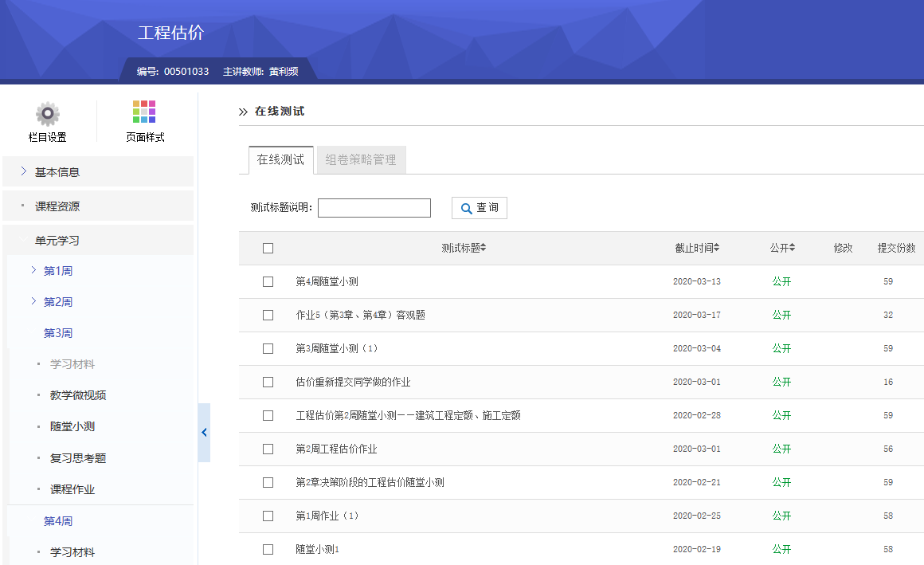Image resolution: width=924 pixels, height=565 pixels.
Task: Select the checkbox next to 随堂小测1
Action: [268, 549]
